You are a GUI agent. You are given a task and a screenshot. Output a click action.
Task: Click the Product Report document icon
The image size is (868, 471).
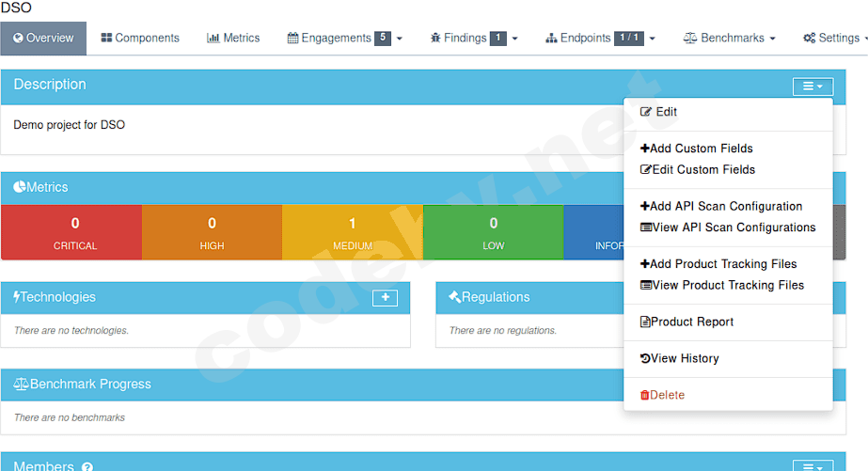645,322
